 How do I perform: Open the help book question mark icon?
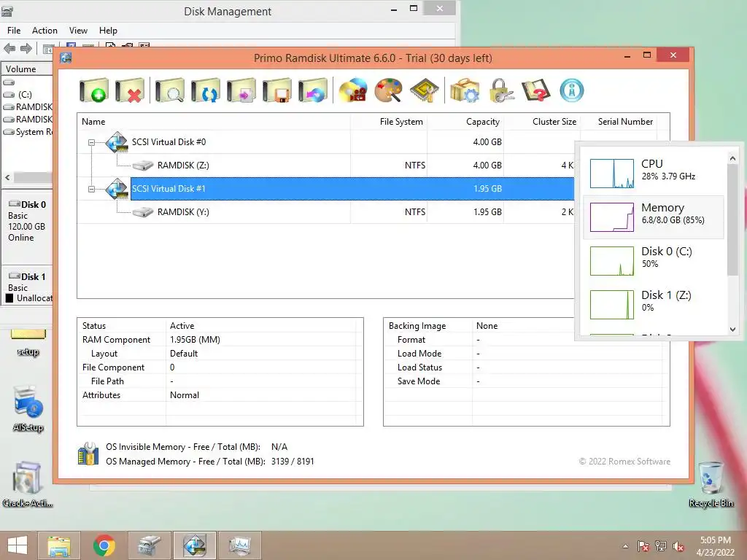coord(536,90)
